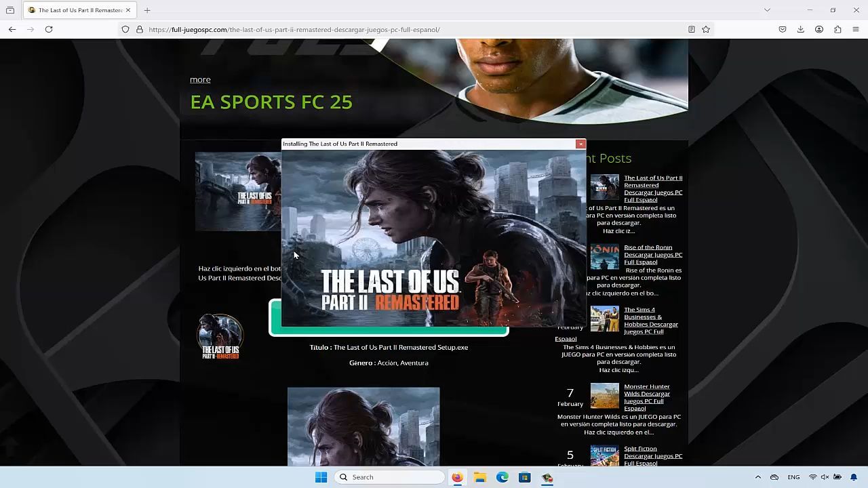Close The Last of Us browser tab

pos(127,10)
